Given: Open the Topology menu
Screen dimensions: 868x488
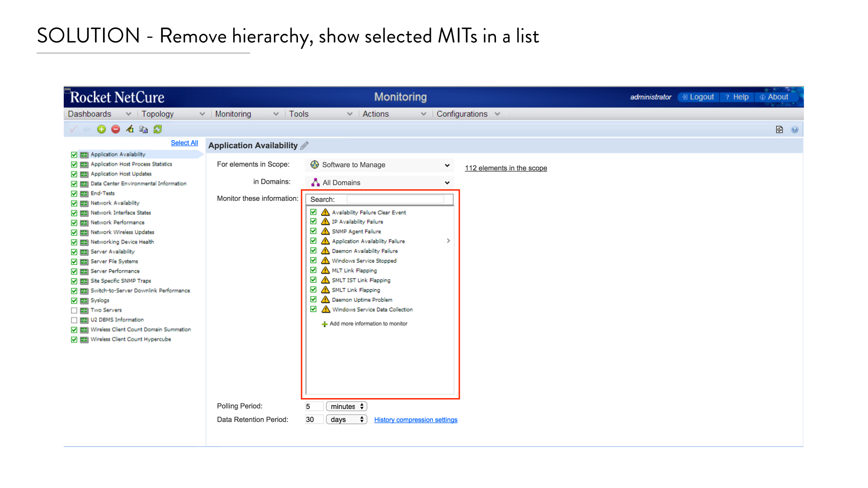Looking at the screenshot, I should (x=173, y=114).
